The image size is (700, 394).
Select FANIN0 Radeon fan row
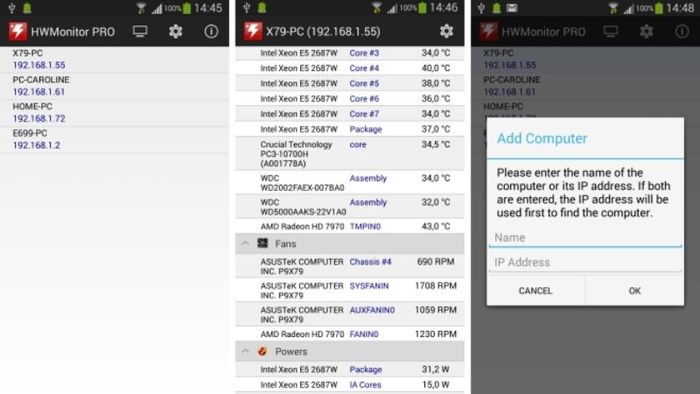click(x=350, y=334)
